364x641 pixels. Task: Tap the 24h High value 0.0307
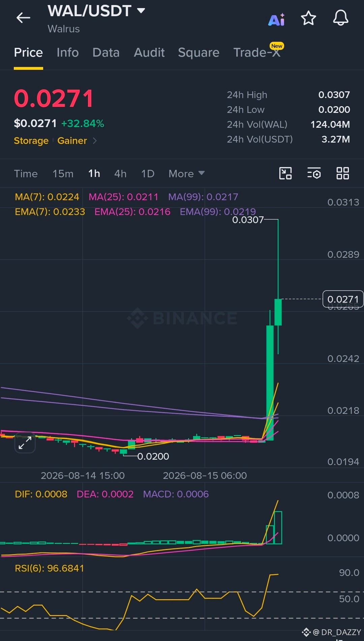pyautogui.click(x=334, y=95)
